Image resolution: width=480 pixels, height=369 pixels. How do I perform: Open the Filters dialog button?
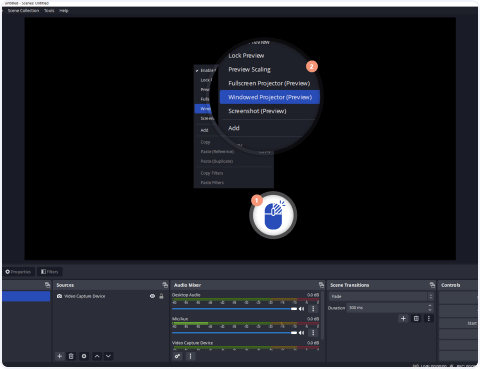50,272
